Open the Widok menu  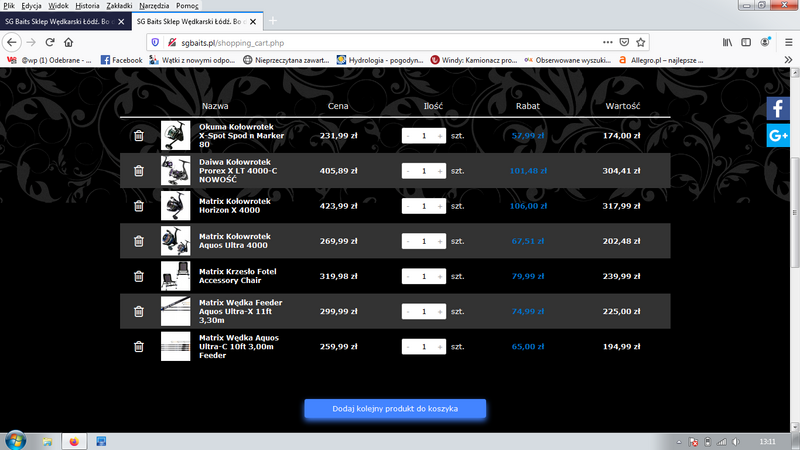(x=58, y=6)
